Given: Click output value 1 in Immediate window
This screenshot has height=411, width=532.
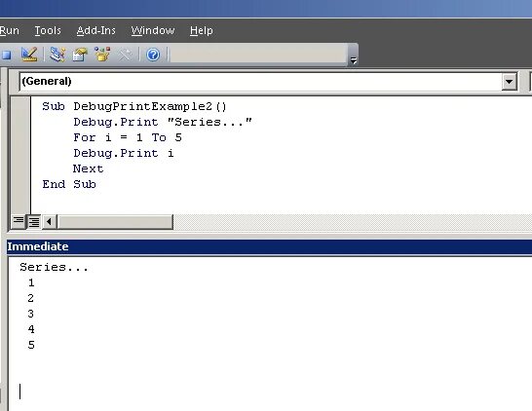Looking at the screenshot, I should pos(31,282).
